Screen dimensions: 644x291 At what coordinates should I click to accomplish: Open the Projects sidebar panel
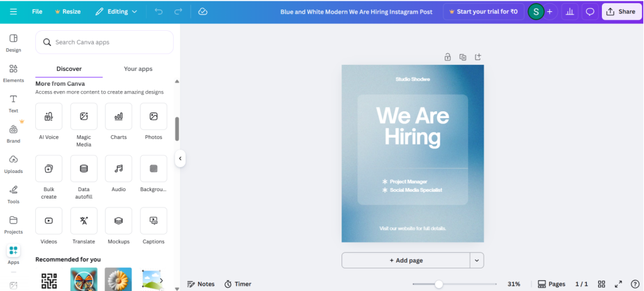(x=13, y=226)
